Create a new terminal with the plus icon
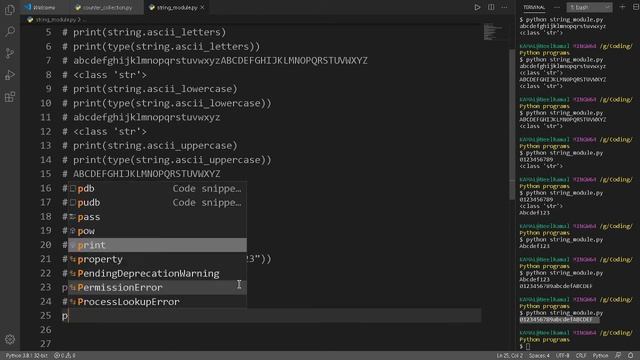Image resolution: width=640 pixels, height=360 pixels. [x=622, y=7]
